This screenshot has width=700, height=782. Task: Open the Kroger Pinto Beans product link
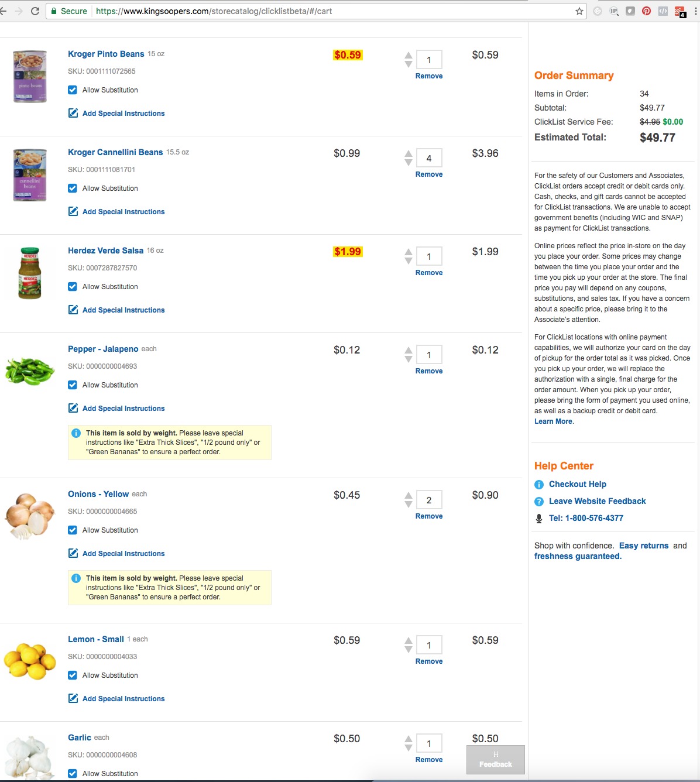106,54
